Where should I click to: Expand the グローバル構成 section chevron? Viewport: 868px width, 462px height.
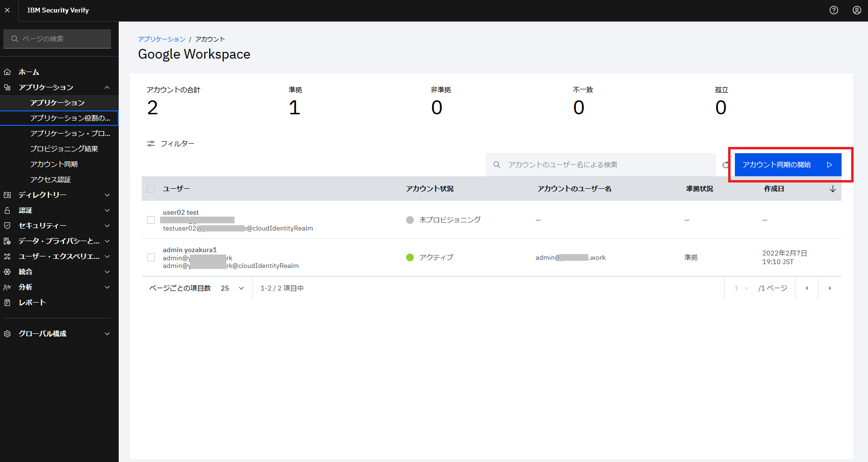coord(107,334)
